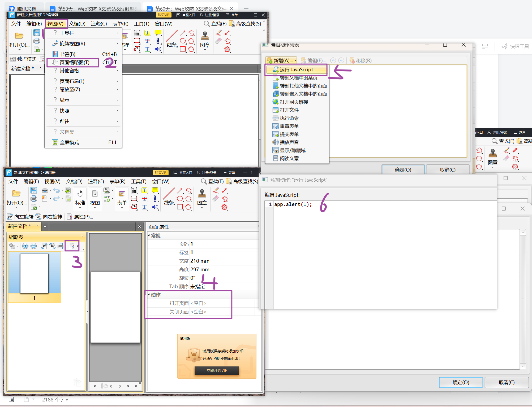Click ellipsis button on 打开页面 row
This screenshot has width=532, height=407.
pos(258,303)
